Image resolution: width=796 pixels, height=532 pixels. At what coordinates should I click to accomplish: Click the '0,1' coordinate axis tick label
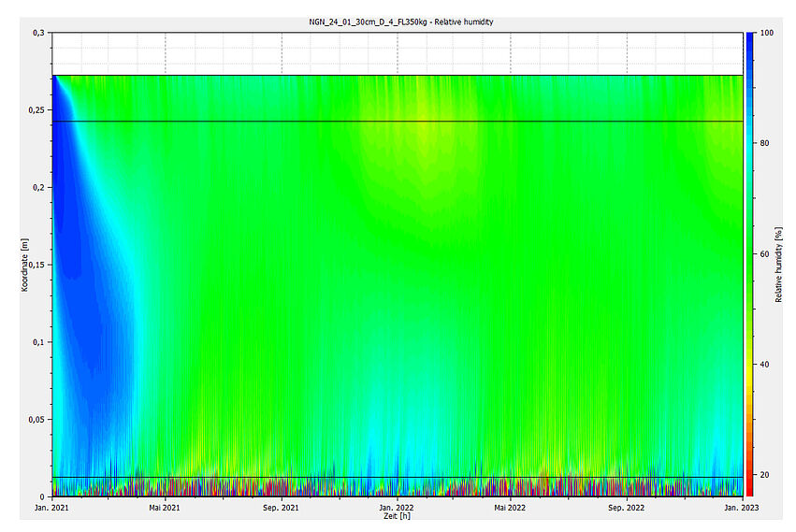click(38, 342)
